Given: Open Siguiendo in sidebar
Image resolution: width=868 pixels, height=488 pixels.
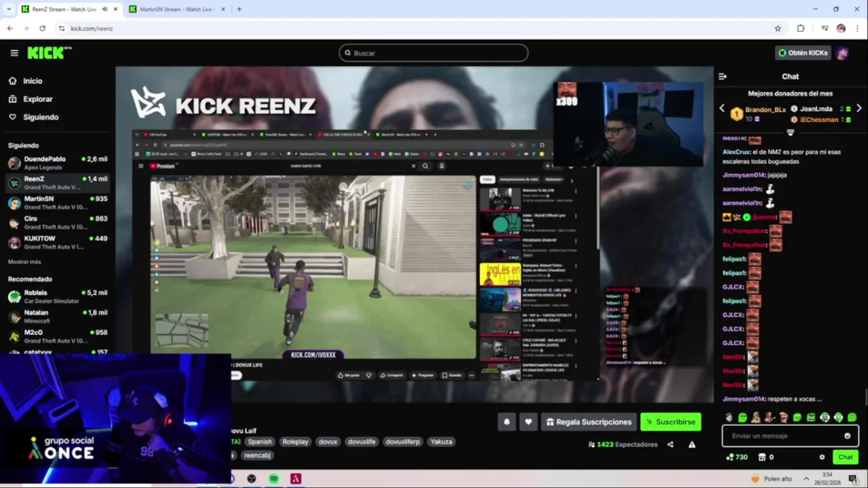Looking at the screenshot, I should point(33,117).
